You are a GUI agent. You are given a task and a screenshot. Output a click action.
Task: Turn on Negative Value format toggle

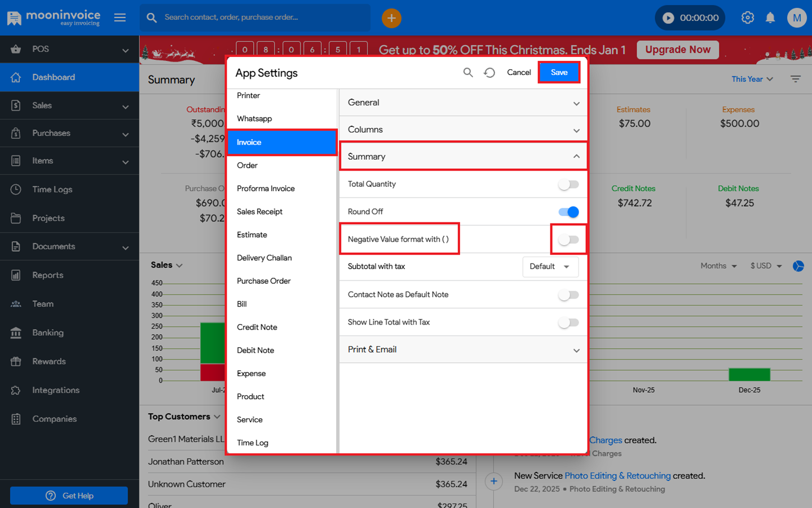(568, 240)
